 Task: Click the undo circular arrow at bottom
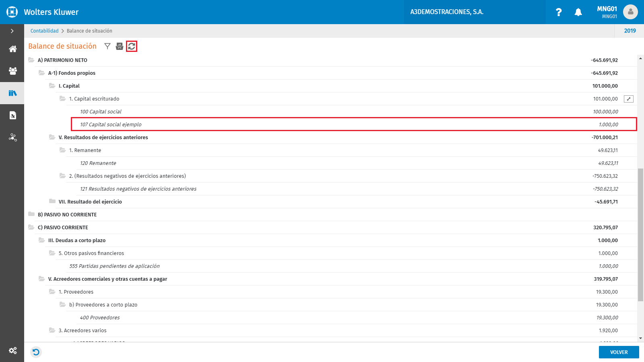point(36,352)
